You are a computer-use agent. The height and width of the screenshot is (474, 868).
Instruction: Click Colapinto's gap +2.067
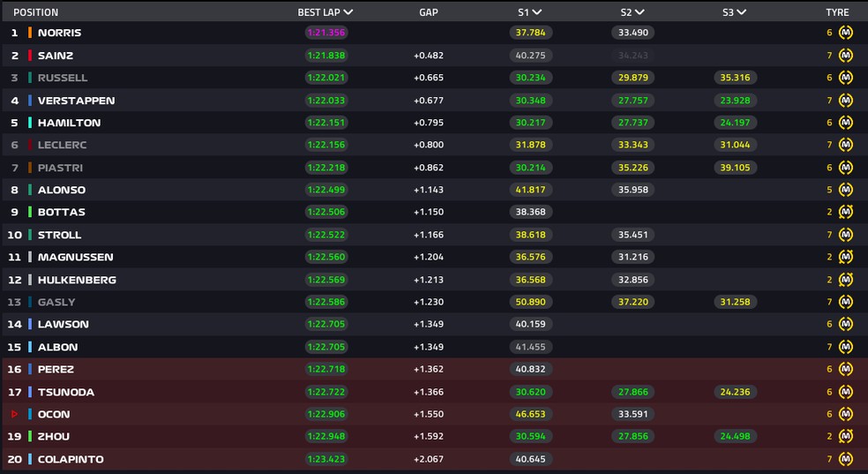[429, 458]
